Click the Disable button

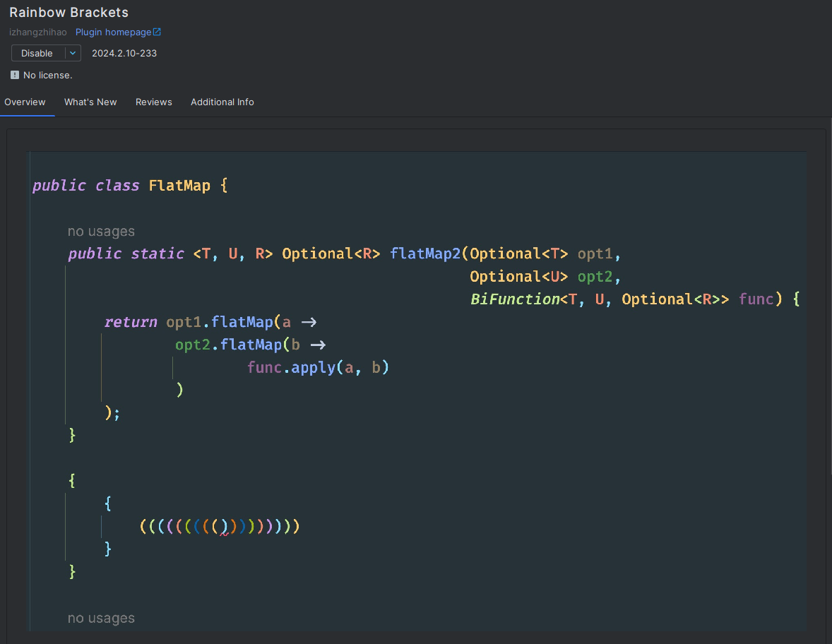(37, 53)
